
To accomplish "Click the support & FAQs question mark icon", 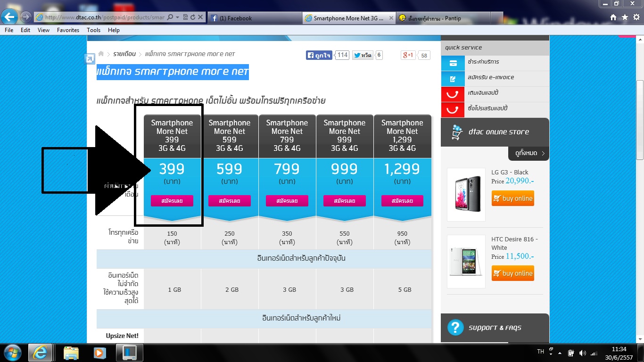I will (455, 328).
